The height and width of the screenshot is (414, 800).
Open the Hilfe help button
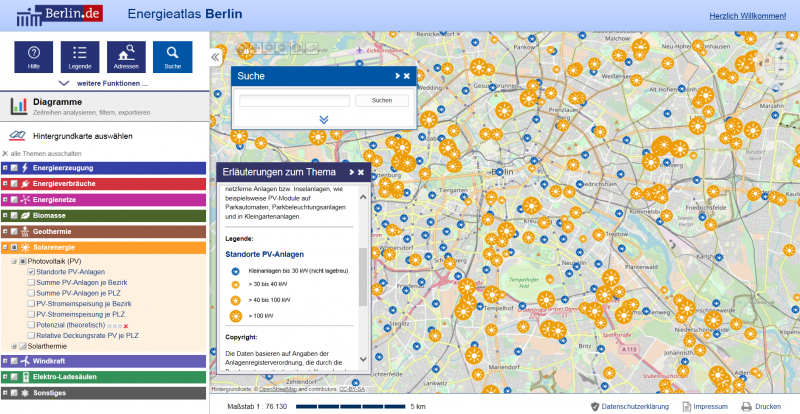pyautogui.click(x=34, y=57)
